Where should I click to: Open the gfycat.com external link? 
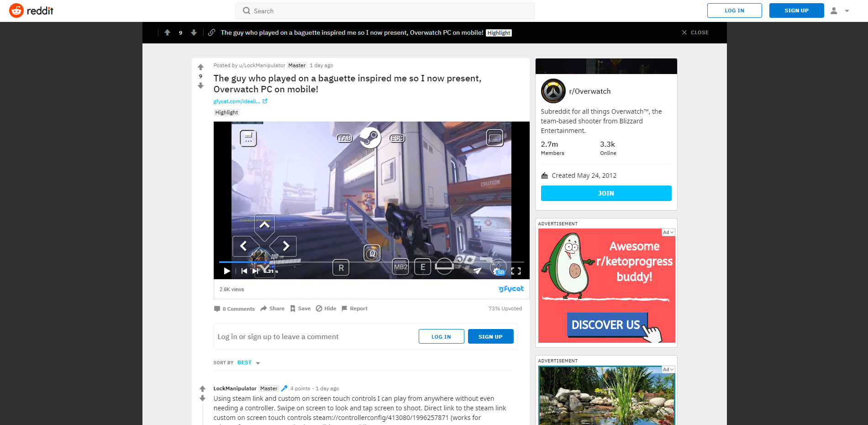coord(240,101)
